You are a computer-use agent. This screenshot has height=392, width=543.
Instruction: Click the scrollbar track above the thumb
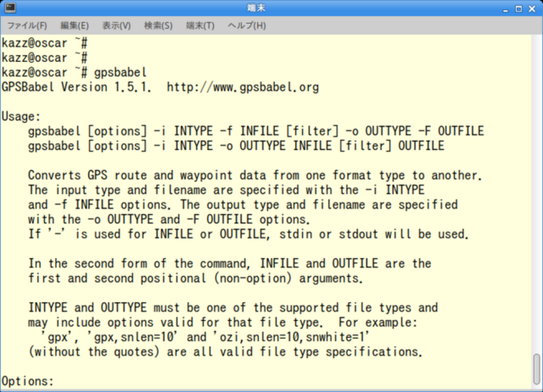pyautogui.click(x=536, y=194)
